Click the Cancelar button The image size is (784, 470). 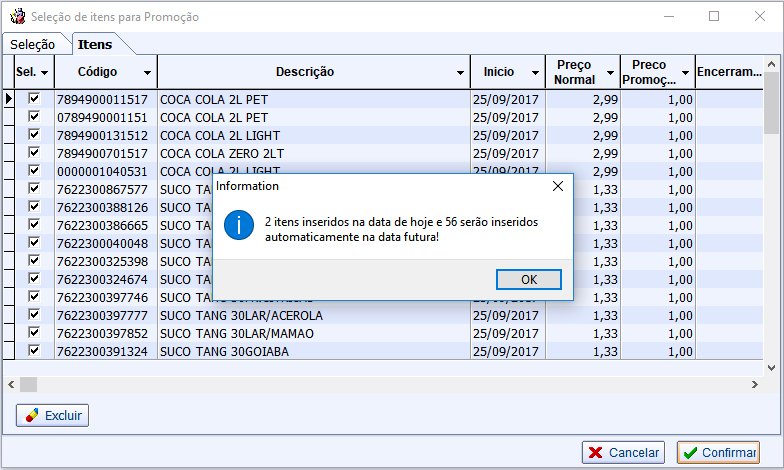(x=624, y=453)
